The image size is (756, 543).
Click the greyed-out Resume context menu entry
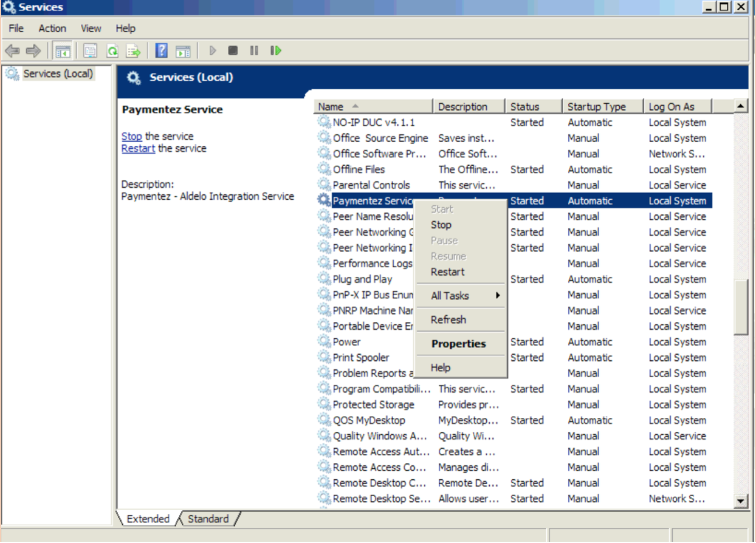[460, 256]
